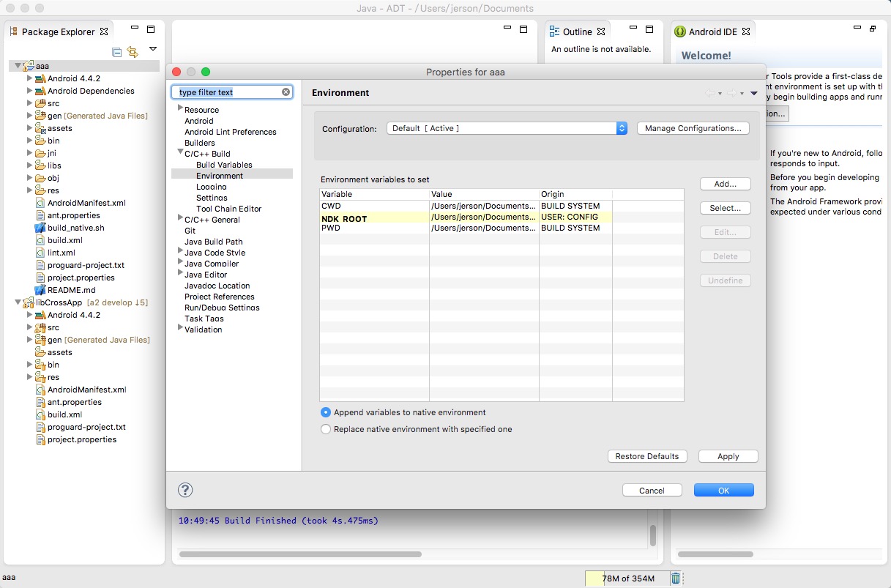The image size is (891, 588).
Task: Click Manage Configurations... button
Action: click(693, 128)
